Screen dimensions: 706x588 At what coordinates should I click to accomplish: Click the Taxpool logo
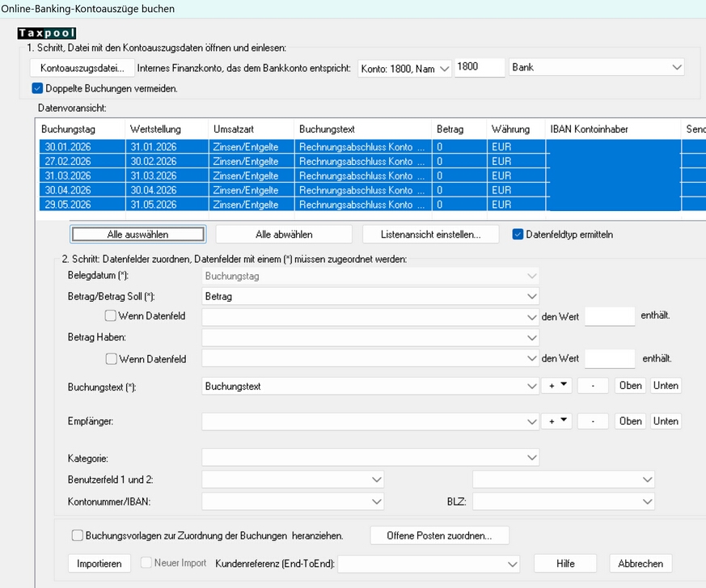[47, 33]
